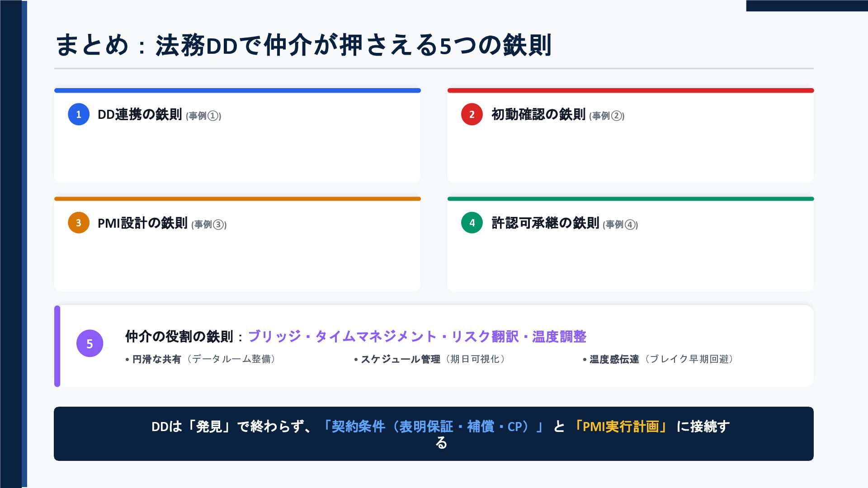Click the 温度感伝達 bullet item
The width and height of the screenshot is (868, 488).
tap(659, 359)
